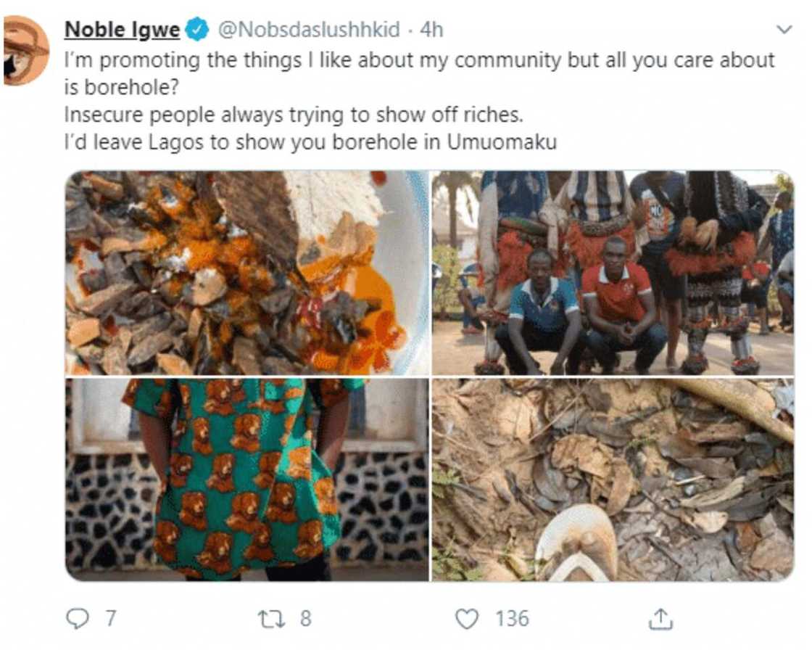
Task: Click the heart icon to like the tweet
Action: [468, 618]
